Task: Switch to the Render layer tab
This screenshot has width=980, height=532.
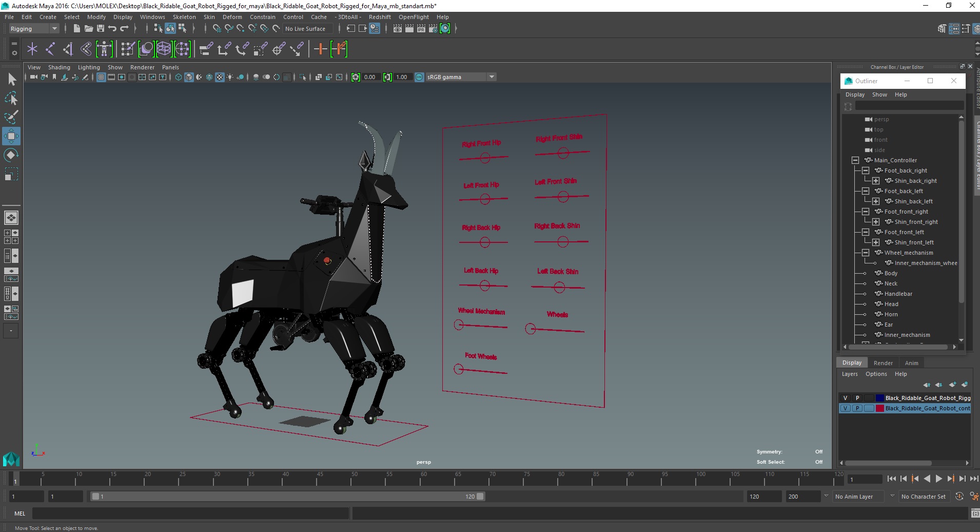Action: pyautogui.click(x=883, y=363)
